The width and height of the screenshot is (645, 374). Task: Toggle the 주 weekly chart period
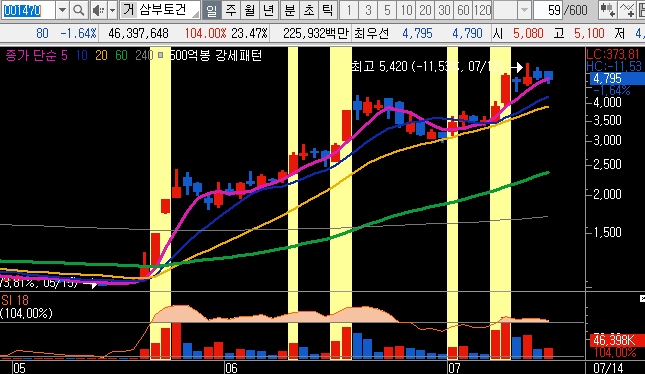coord(231,10)
